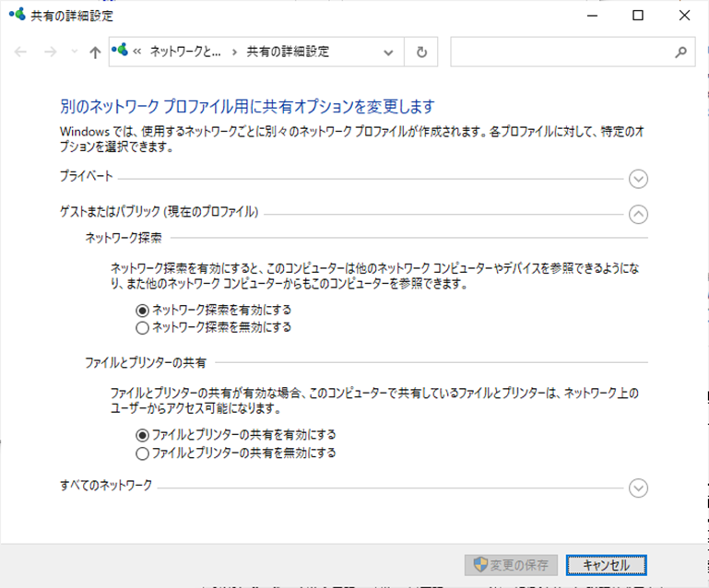This screenshot has width=709, height=588.
Task: Open the recent locations dropdown arrow
Action: coord(75,52)
